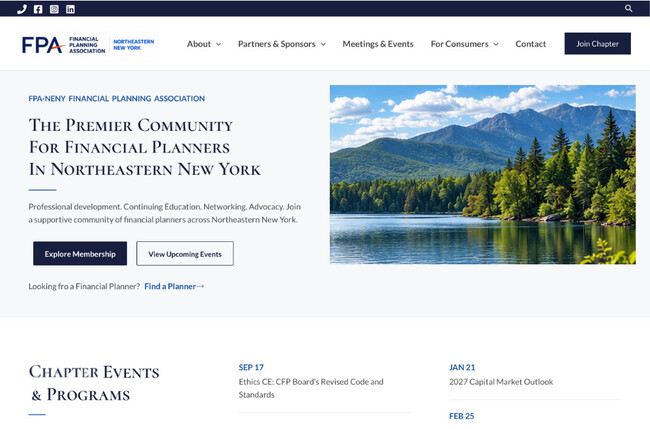Open the Facebook icon link
This screenshot has height=429, width=650.
point(38,9)
